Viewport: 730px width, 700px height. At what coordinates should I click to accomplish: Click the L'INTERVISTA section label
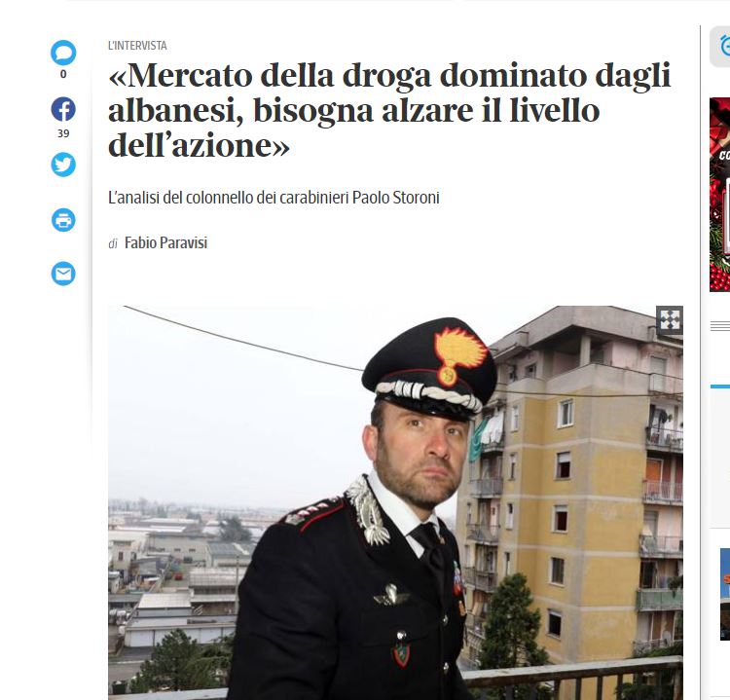point(137,46)
